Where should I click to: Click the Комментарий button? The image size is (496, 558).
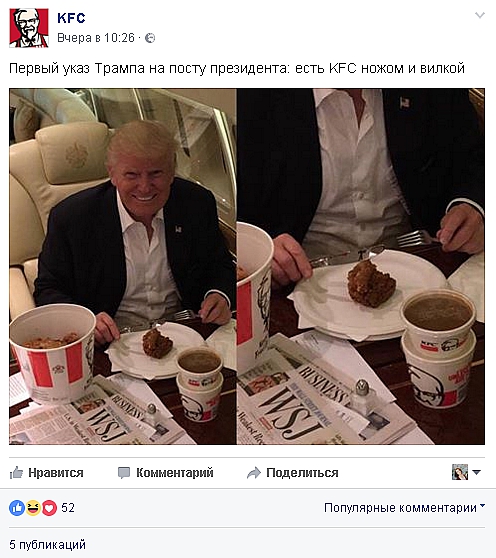point(166,473)
